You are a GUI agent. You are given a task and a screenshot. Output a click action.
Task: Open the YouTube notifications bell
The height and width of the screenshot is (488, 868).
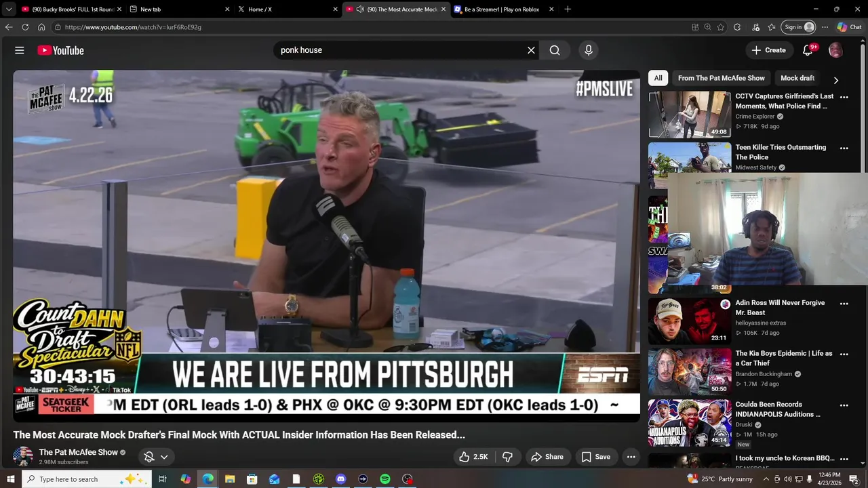point(808,50)
